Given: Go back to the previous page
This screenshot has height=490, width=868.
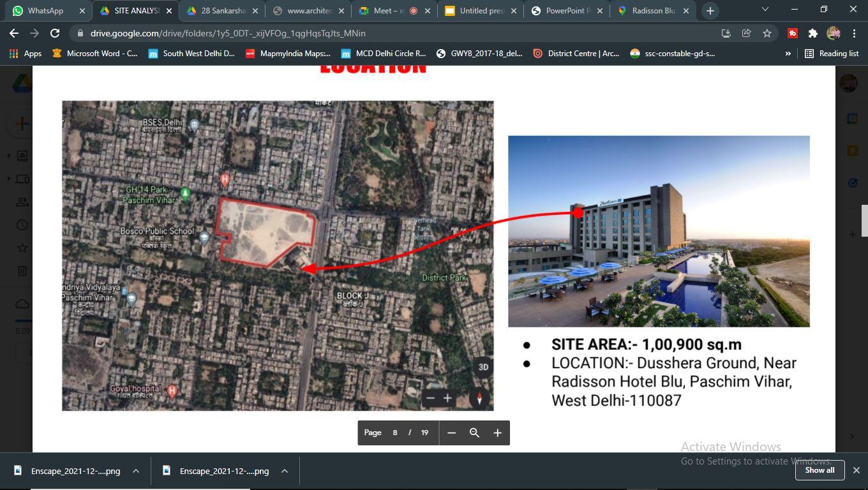Looking at the screenshot, I should pos(14,33).
